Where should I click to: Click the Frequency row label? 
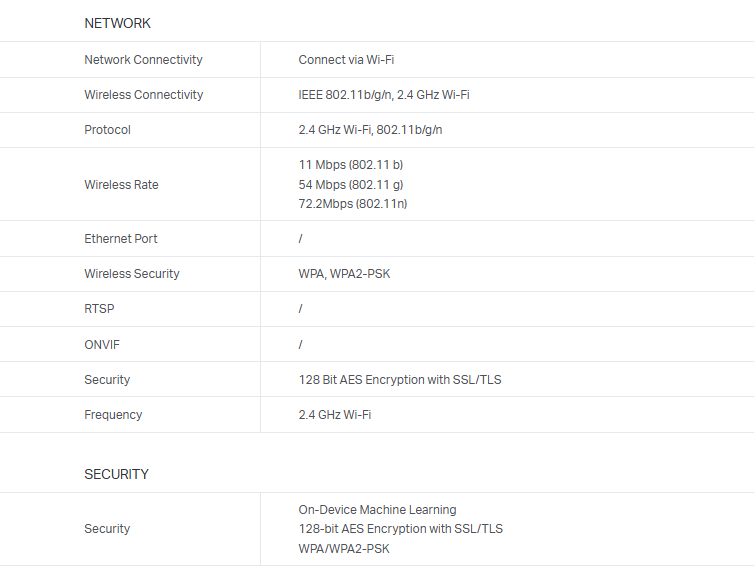click(113, 415)
